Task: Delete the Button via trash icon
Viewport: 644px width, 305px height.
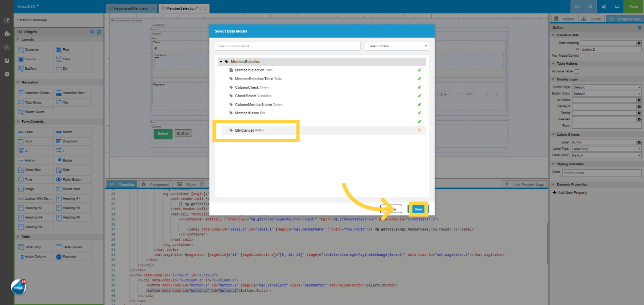Action: pyautogui.click(x=639, y=28)
